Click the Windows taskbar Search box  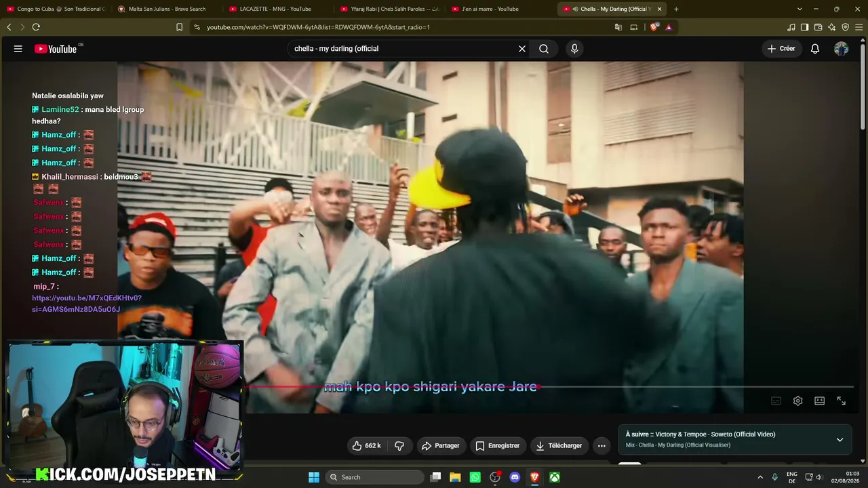point(374,477)
